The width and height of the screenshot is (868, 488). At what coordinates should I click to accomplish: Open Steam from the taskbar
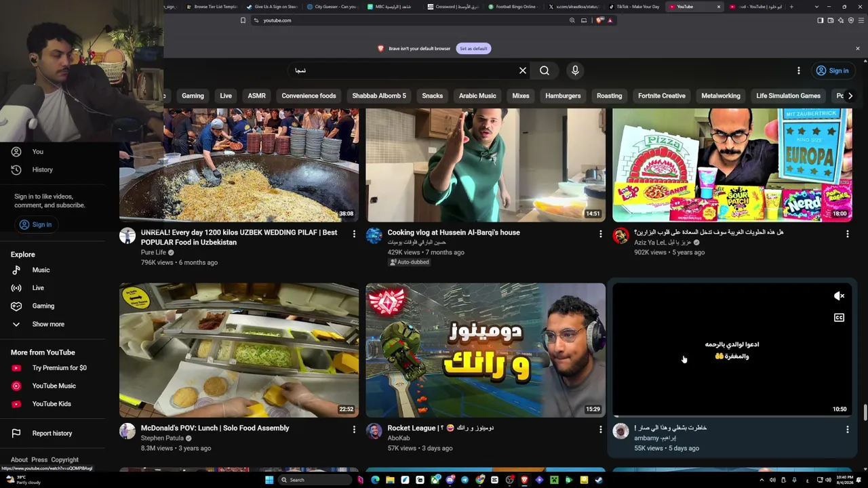tap(599, 480)
